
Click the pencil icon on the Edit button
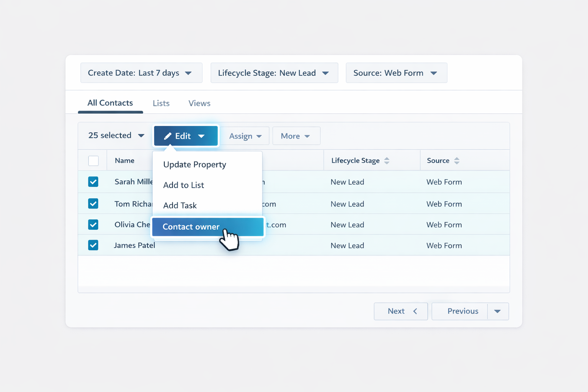pos(168,136)
